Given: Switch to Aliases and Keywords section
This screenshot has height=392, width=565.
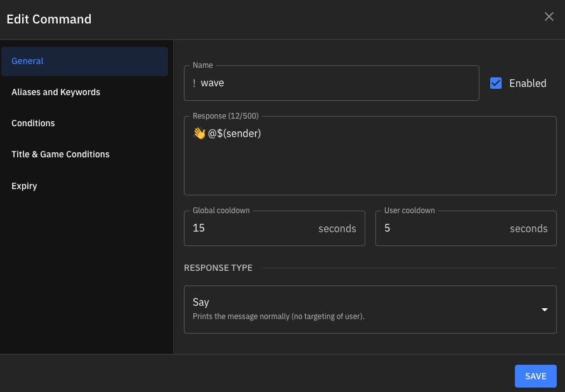Looking at the screenshot, I should 56,93.
